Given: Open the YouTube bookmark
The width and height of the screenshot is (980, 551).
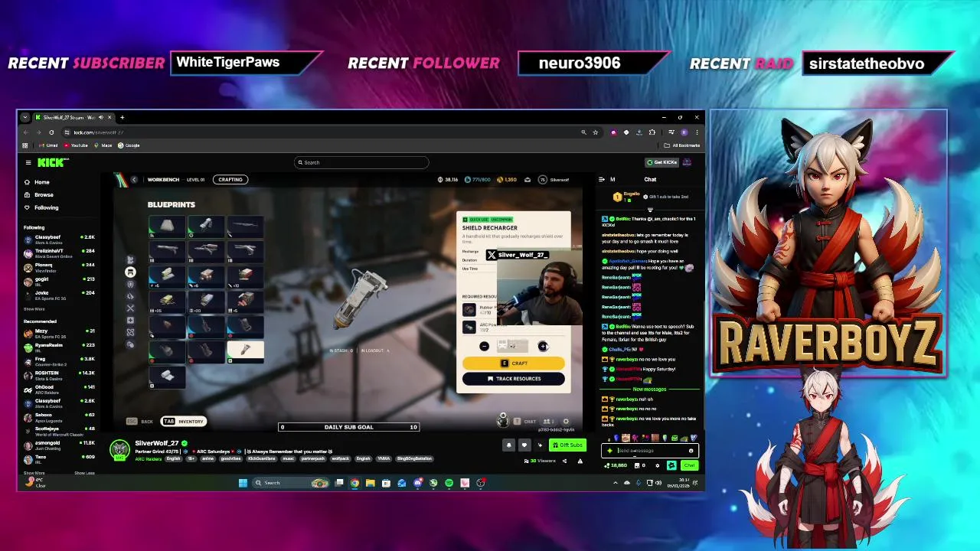Looking at the screenshot, I should pos(75,145).
